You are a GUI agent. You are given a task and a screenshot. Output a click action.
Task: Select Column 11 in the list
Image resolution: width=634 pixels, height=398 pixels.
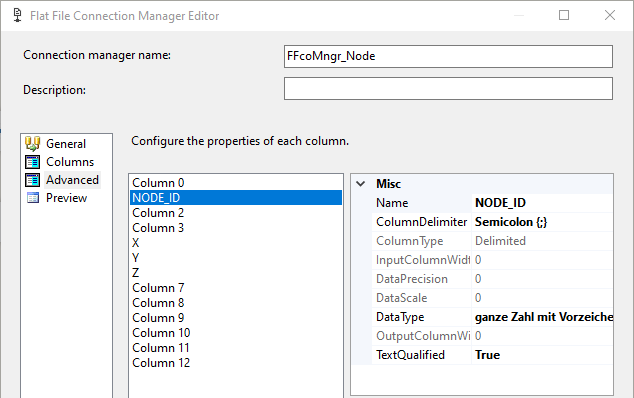[236, 347]
